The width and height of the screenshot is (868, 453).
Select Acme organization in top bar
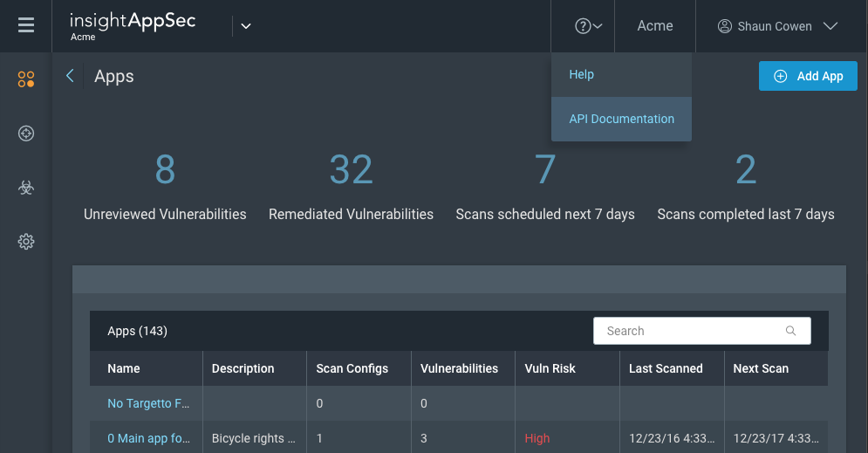(x=654, y=26)
